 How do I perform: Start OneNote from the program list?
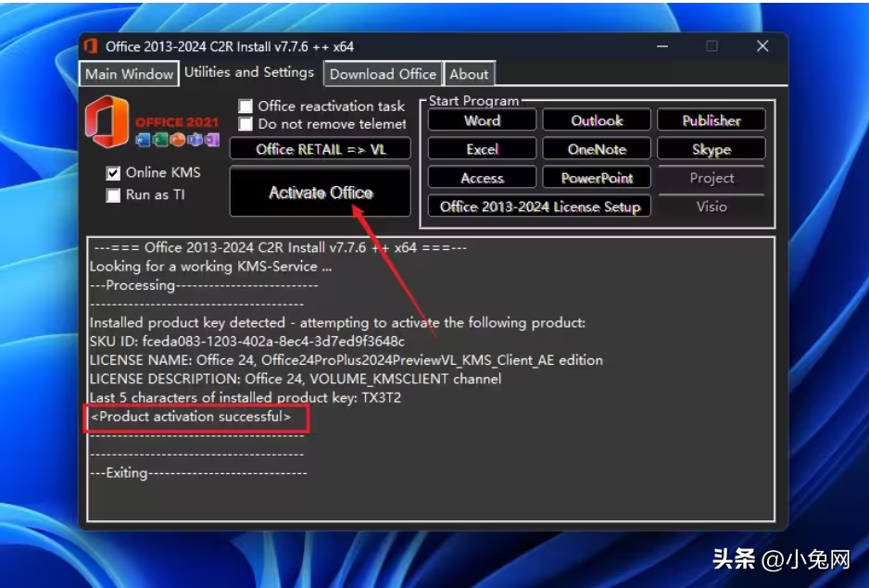(x=597, y=149)
